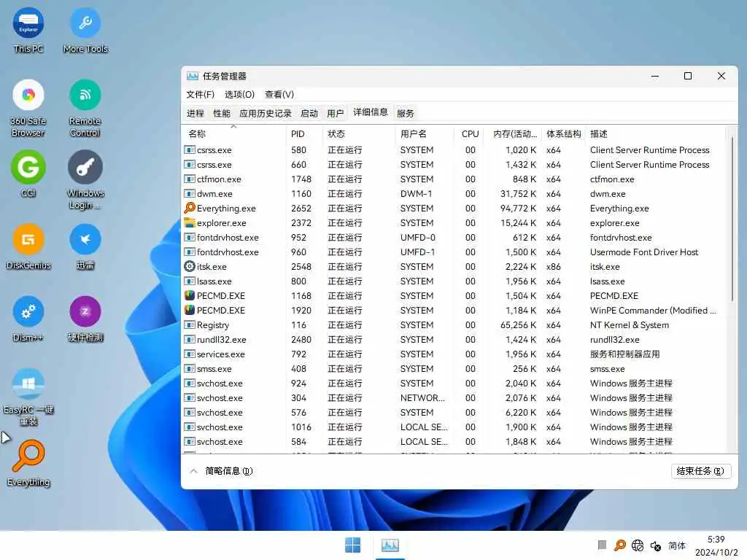Click the NETWOR... user name cell
The width and height of the screenshot is (747, 560).
click(422, 397)
